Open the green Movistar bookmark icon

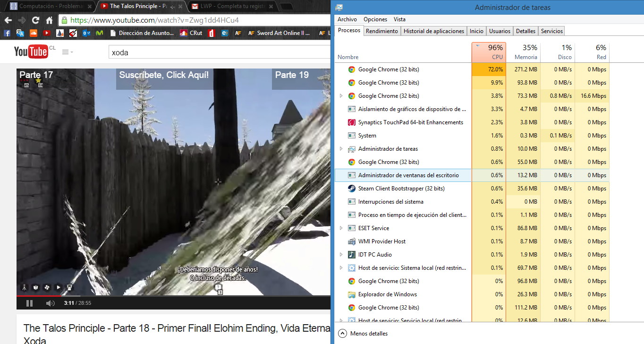point(99,33)
